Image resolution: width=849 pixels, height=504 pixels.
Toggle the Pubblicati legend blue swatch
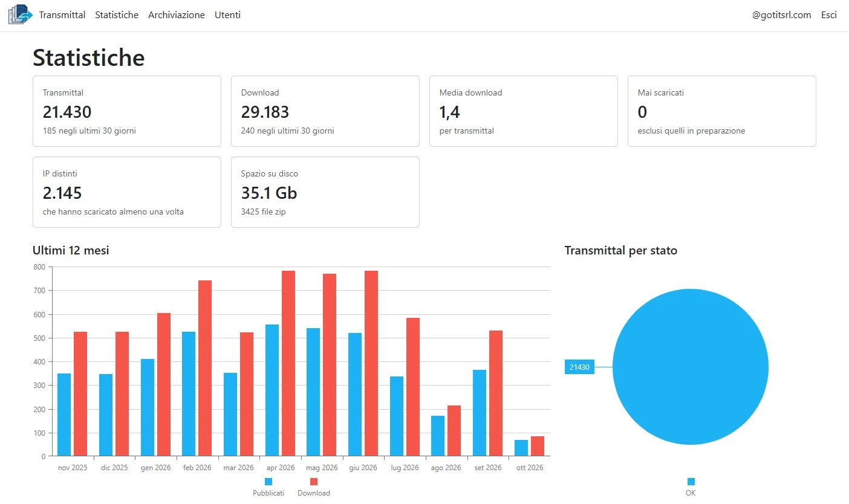(x=268, y=482)
